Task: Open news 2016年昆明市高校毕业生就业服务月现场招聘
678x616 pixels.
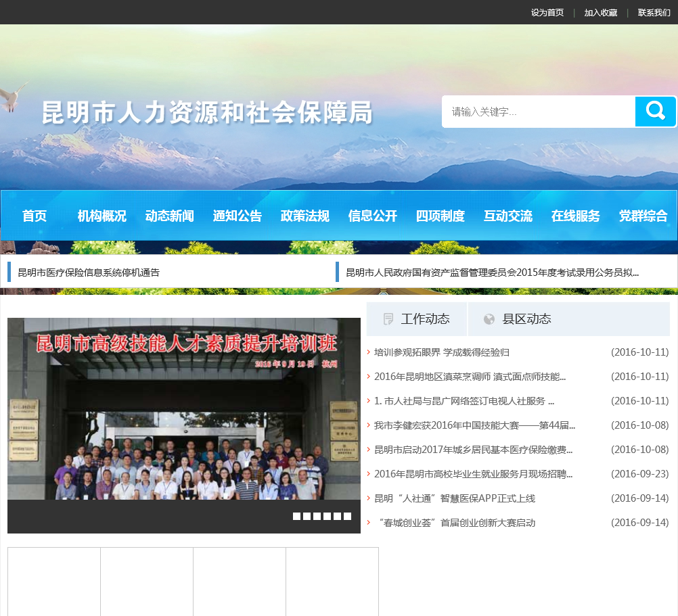Action: [474, 474]
